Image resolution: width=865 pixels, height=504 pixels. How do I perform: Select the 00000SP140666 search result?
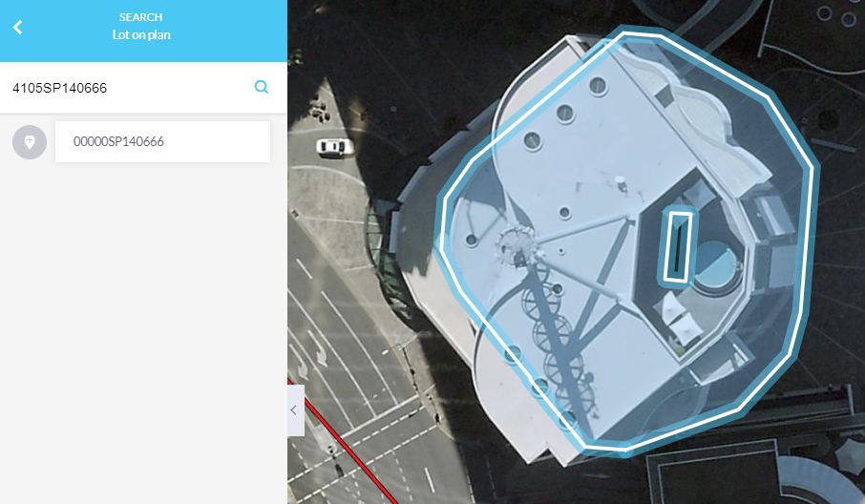[x=162, y=141]
